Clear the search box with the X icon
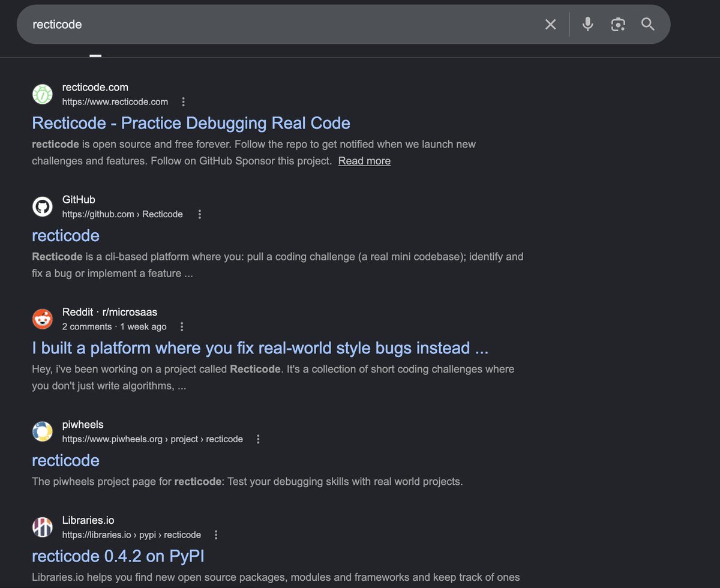This screenshot has width=720, height=588. pos(550,24)
